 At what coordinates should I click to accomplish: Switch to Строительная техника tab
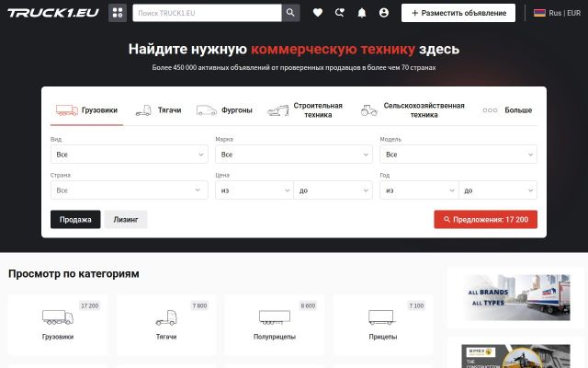(x=305, y=110)
